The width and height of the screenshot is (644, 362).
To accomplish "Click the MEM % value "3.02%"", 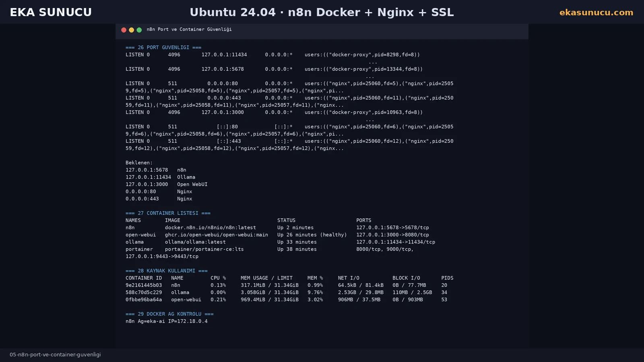I will (x=315, y=300).
